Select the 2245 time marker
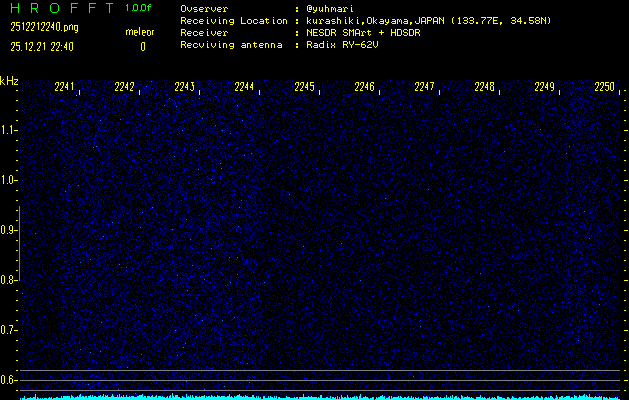This screenshot has height=400, width=629. point(305,87)
